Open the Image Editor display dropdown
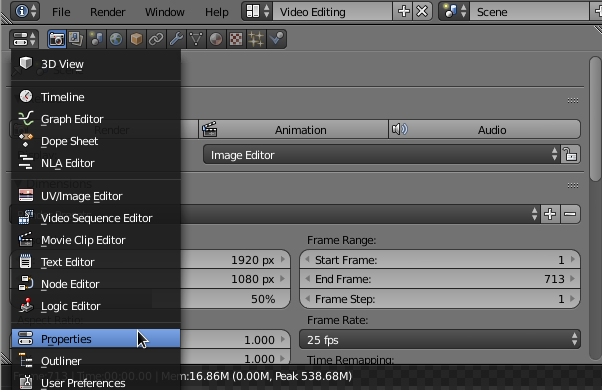 382,155
